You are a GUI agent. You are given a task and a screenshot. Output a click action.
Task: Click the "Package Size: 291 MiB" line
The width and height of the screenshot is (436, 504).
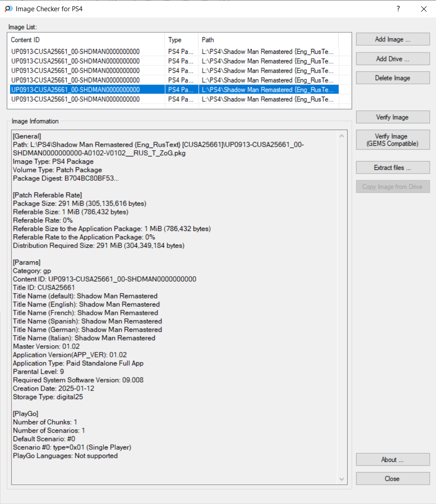click(80, 204)
